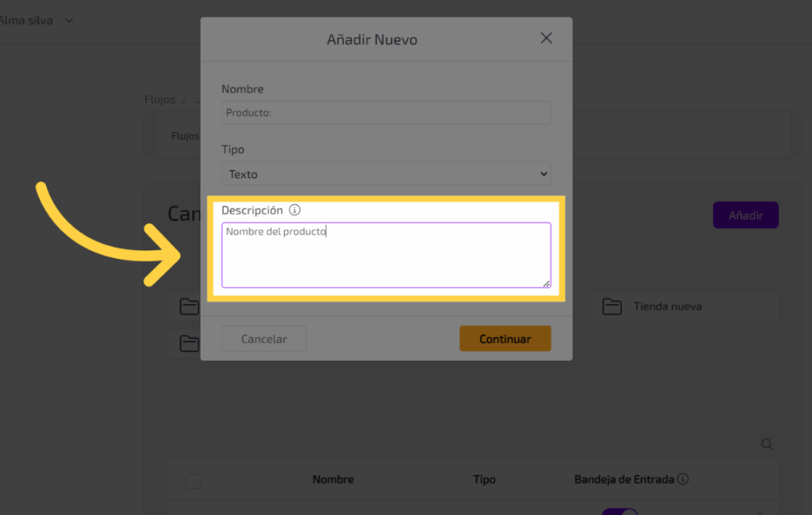Click the top-left folder icon behind the dialog
Viewport: 812px width, 515px height.
click(189, 307)
